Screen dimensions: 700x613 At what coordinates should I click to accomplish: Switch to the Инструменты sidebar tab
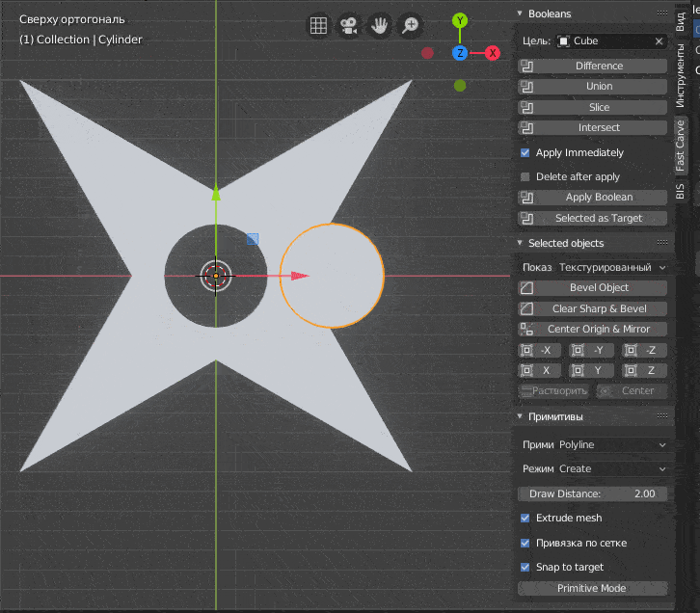680,75
